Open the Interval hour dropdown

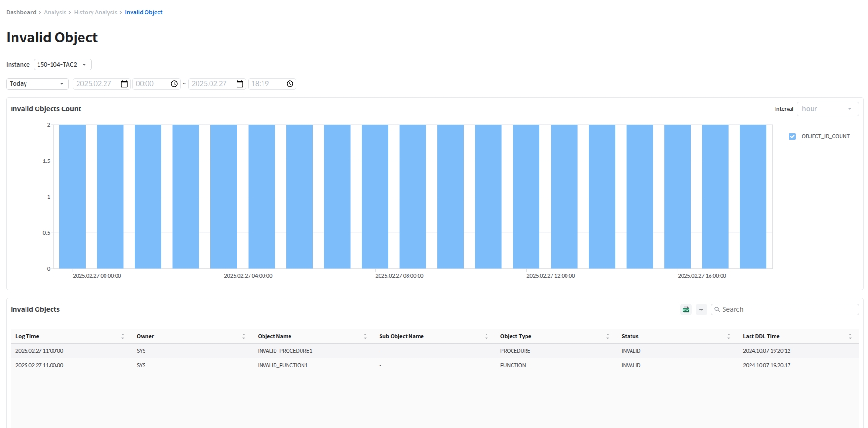[827, 109]
